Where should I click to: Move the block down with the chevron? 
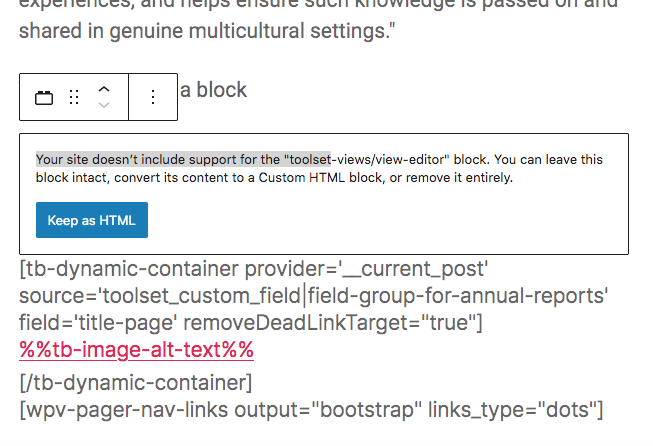pos(104,105)
